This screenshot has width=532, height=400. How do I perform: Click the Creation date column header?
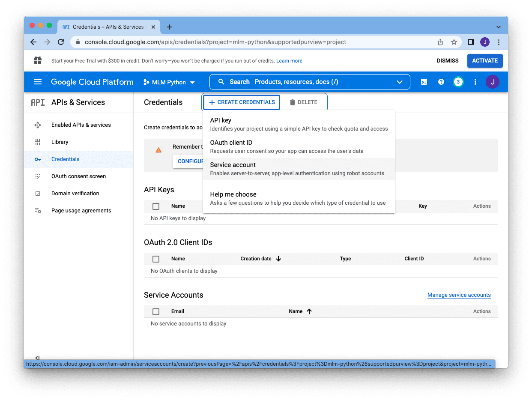coord(256,259)
